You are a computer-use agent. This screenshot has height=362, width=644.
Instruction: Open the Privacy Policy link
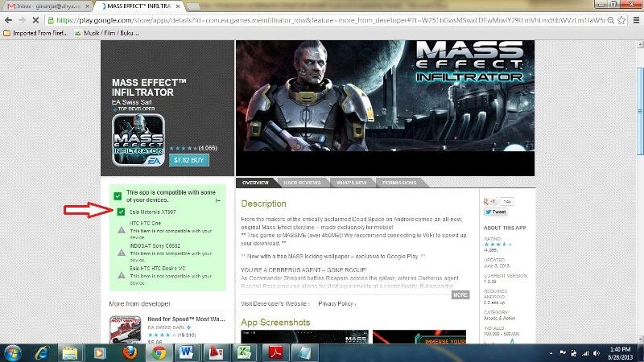coord(336,304)
